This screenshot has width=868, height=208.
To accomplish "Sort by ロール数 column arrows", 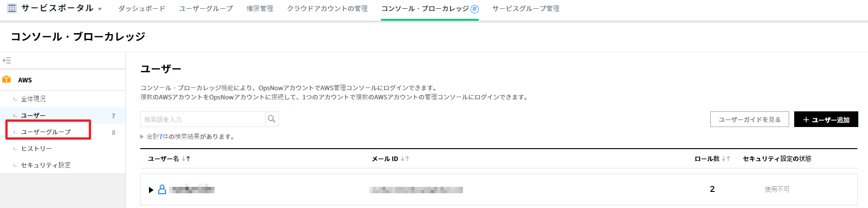I will click(x=726, y=159).
